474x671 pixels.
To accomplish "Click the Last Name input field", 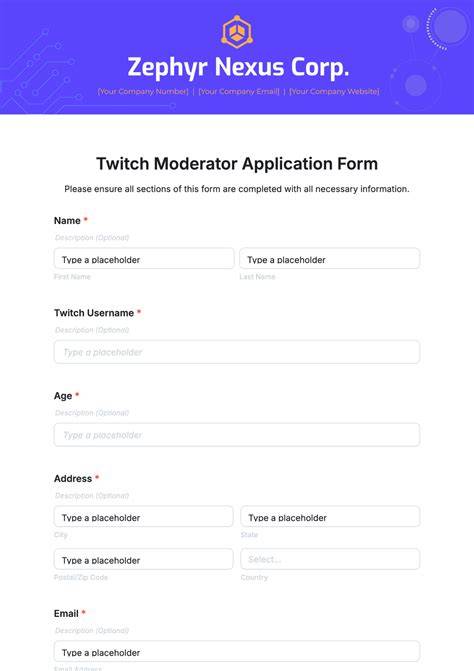I will (x=330, y=258).
